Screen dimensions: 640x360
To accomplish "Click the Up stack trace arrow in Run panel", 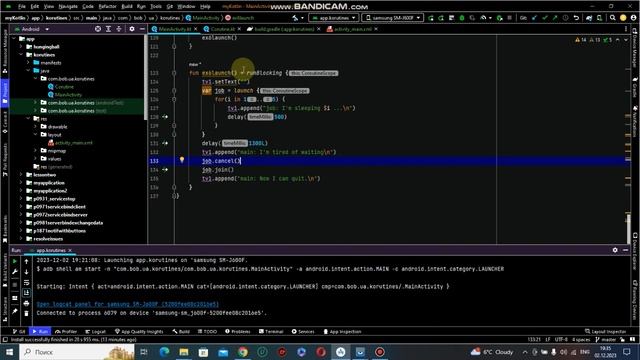I will tap(27, 261).
